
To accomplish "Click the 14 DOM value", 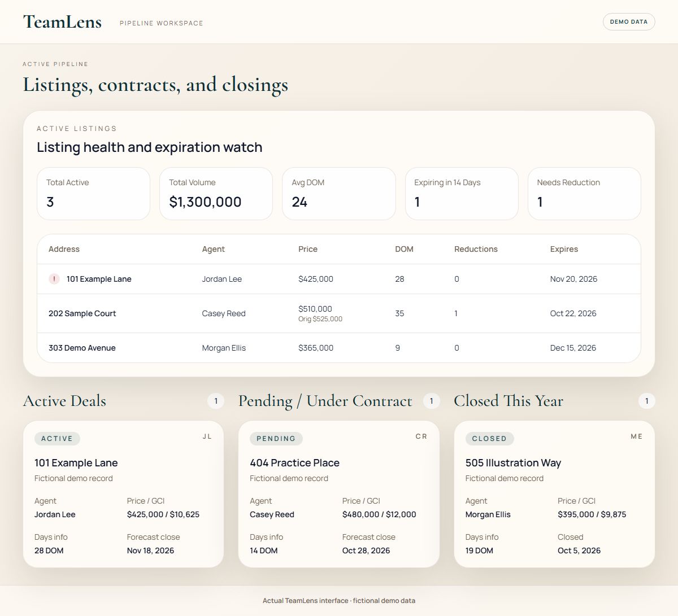I will 264,551.
